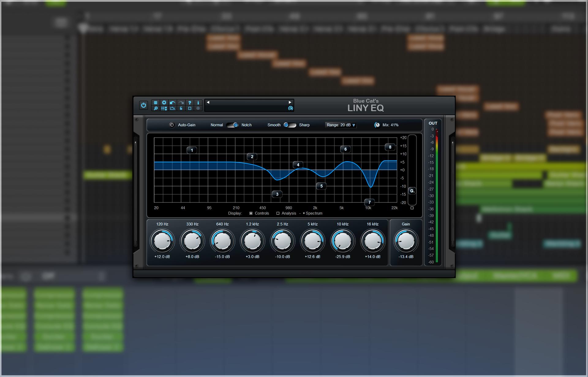Image resolution: width=588 pixels, height=377 pixels.
Task: Toggle the Smooth/Sharp switch
Action: [x=290, y=125]
